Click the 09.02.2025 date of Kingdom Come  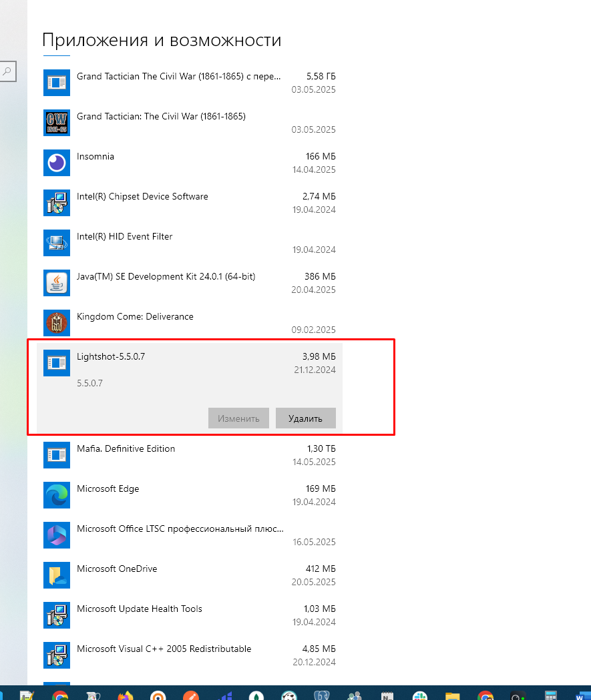(314, 330)
